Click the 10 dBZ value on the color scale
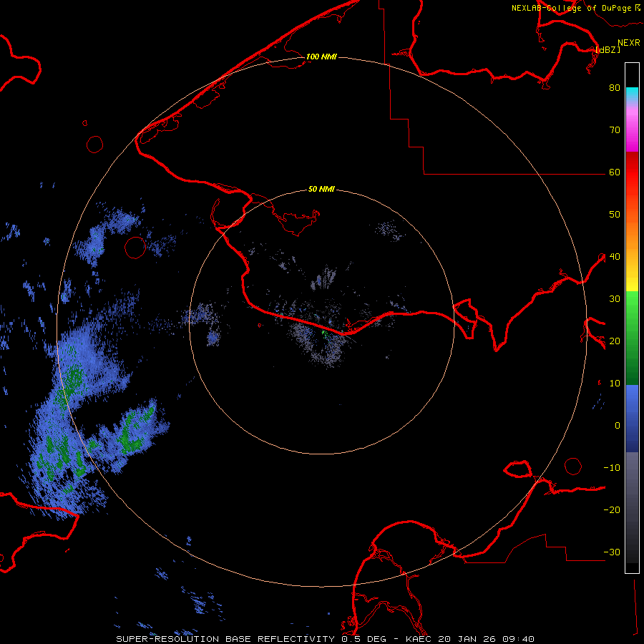 coord(615,384)
